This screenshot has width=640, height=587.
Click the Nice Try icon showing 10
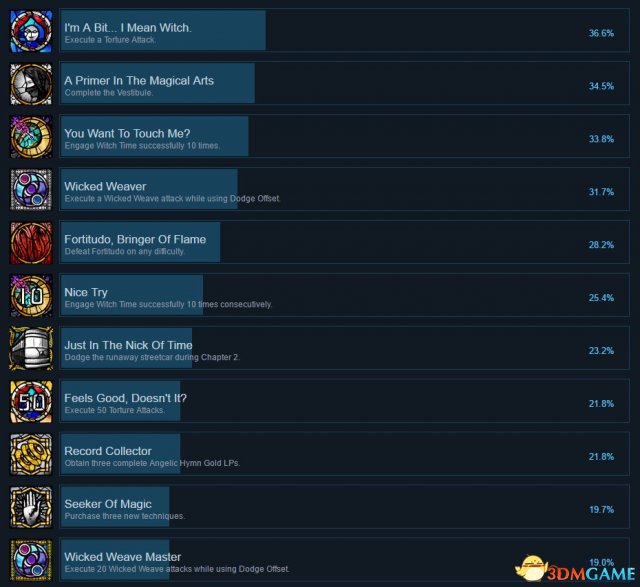tap(31, 296)
